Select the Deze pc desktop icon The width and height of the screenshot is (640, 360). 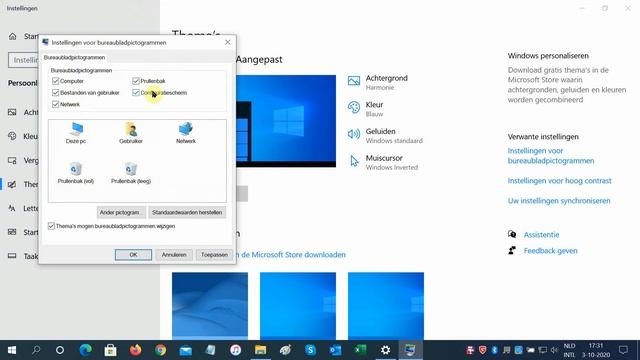[x=76, y=133]
